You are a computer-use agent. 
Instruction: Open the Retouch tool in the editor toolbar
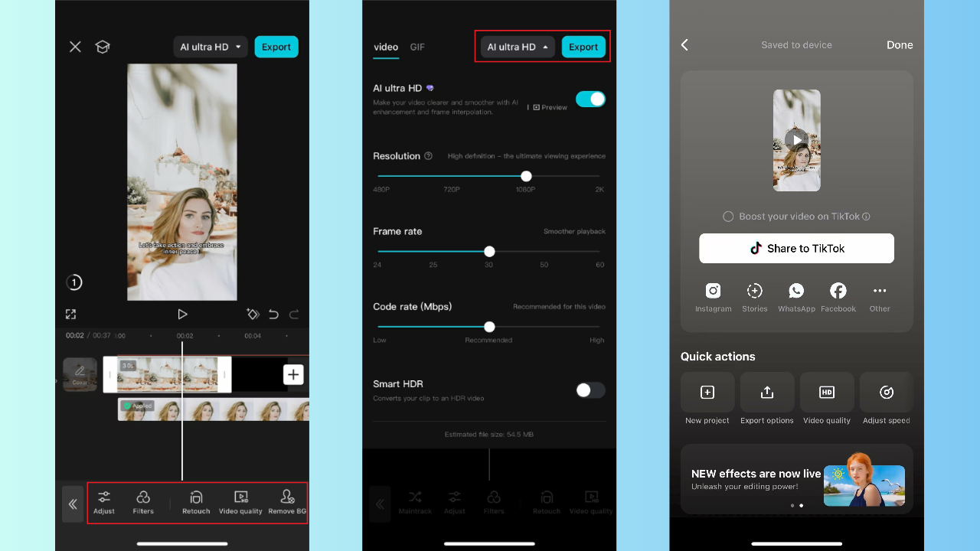click(x=196, y=503)
